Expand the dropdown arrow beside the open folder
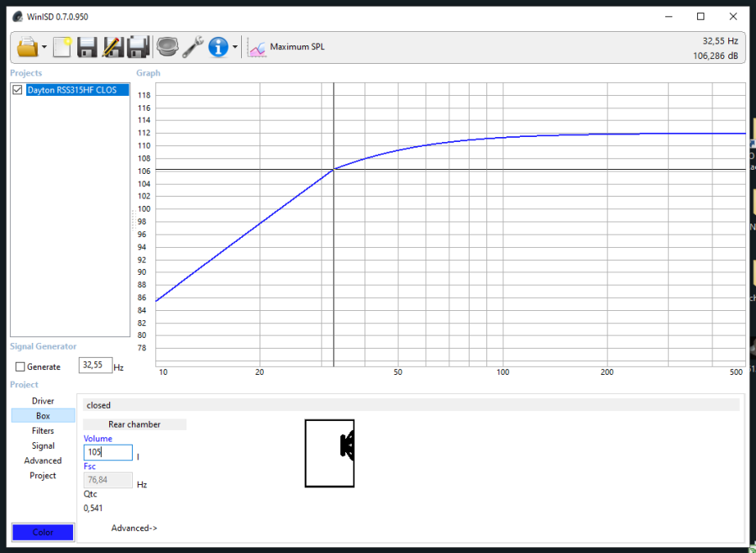Screen dimensions: 756x553 click(45, 48)
